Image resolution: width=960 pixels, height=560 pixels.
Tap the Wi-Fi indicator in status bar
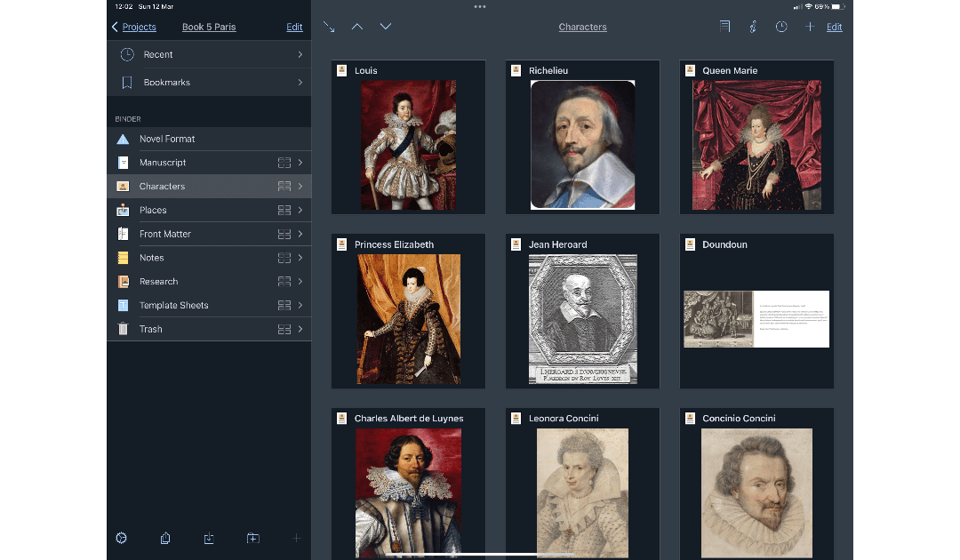point(809,7)
